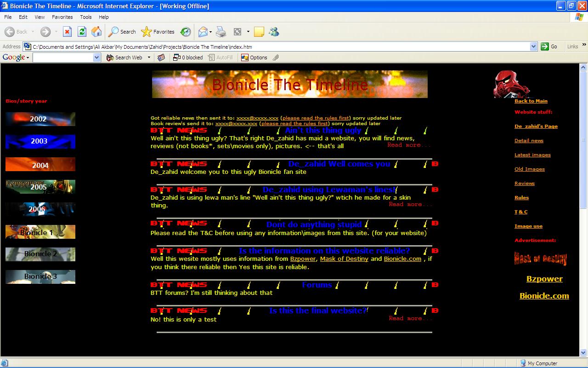Viewport: 588px width, 368px height.
Task: Open the address bar dropdown list
Action: point(533,46)
